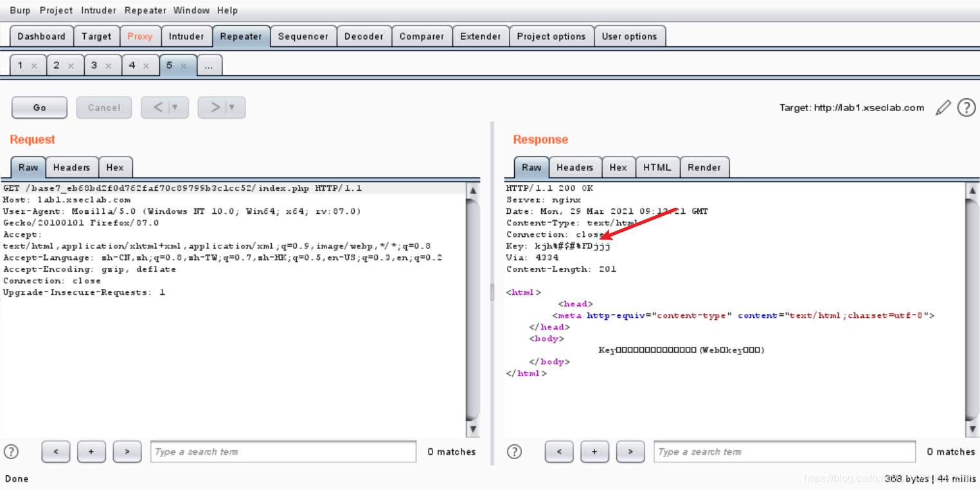Open the Help menu
Screen dimensions: 980x490
click(227, 10)
